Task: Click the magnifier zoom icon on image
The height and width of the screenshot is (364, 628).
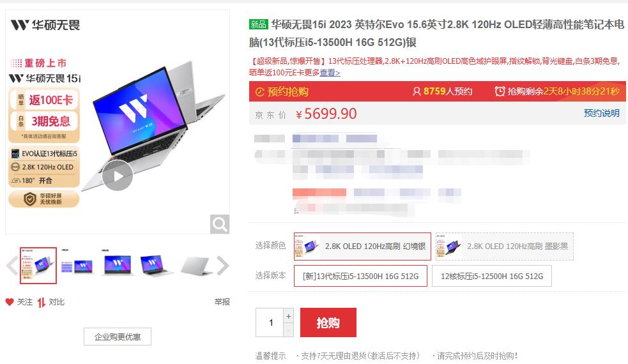Action: (x=220, y=224)
